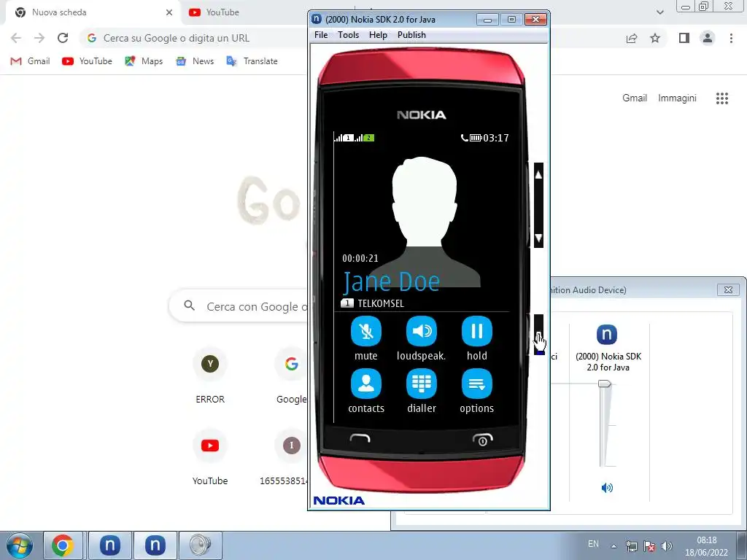Switch to the YouTube browser tab
Viewport: 747px width, 560px height.
pos(223,12)
